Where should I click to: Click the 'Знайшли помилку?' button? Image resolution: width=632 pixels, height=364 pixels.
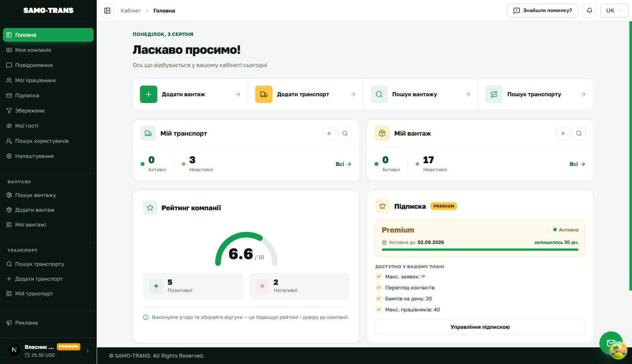tap(543, 11)
